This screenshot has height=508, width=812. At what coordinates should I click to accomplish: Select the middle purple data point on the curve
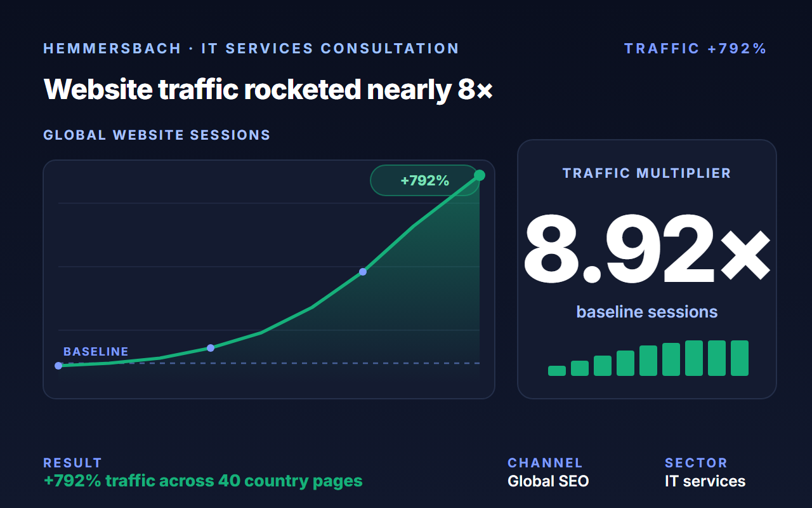[x=363, y=272]
